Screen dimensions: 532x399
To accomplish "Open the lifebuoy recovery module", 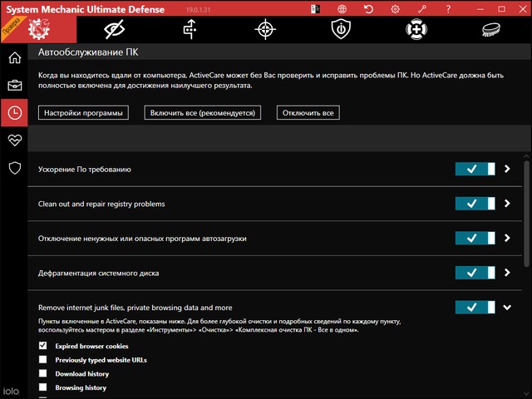I will 415,29.
